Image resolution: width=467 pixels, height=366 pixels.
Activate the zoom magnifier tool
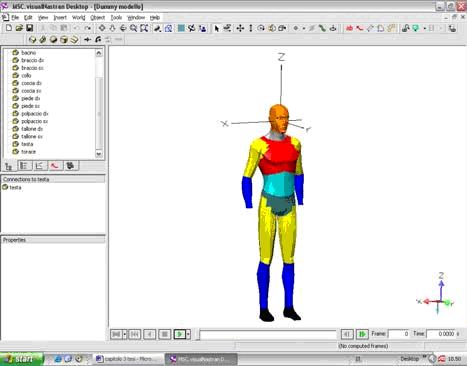[x=133, y=28]
